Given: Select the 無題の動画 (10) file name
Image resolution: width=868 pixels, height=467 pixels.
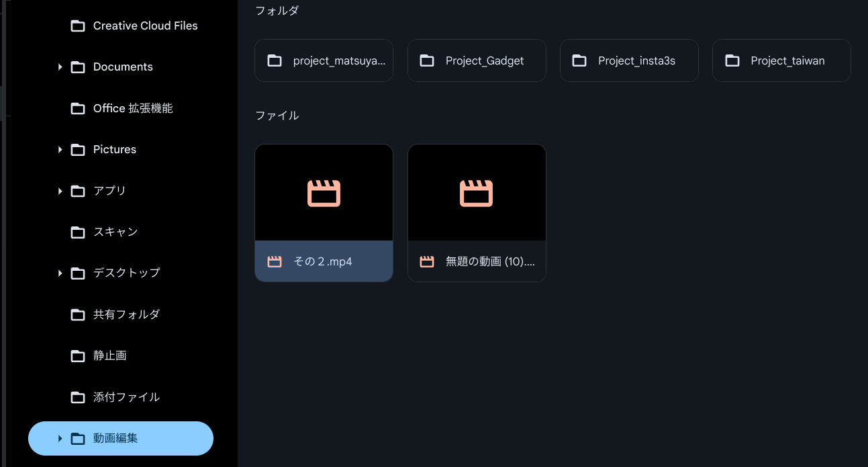Looking at the screenshot, I should point(491,262).
